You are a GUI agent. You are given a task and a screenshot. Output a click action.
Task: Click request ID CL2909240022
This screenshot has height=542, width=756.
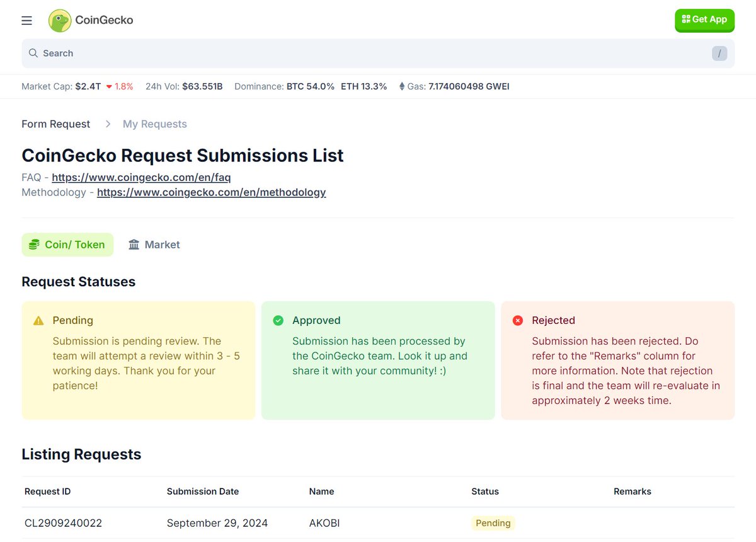coord(63,523)
